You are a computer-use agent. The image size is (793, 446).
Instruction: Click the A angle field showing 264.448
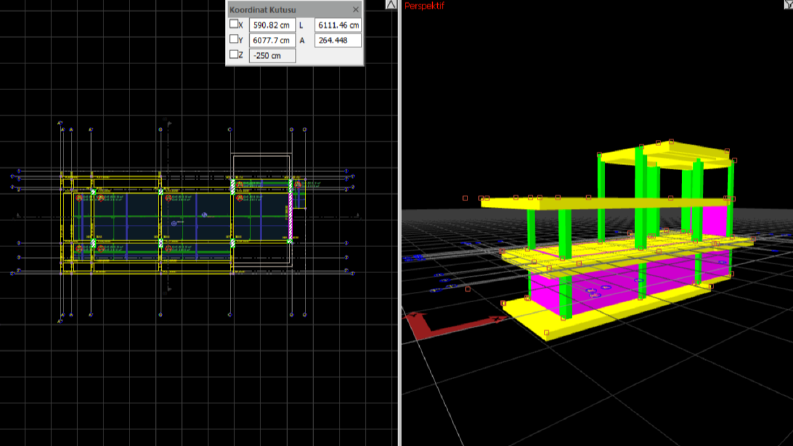click(x=338, y=40)
